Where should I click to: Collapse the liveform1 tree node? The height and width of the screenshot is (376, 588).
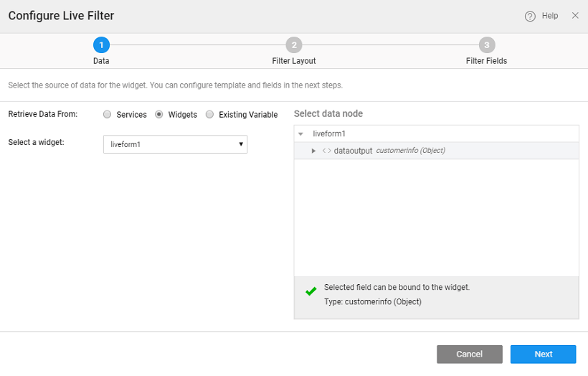click(301, 134)
